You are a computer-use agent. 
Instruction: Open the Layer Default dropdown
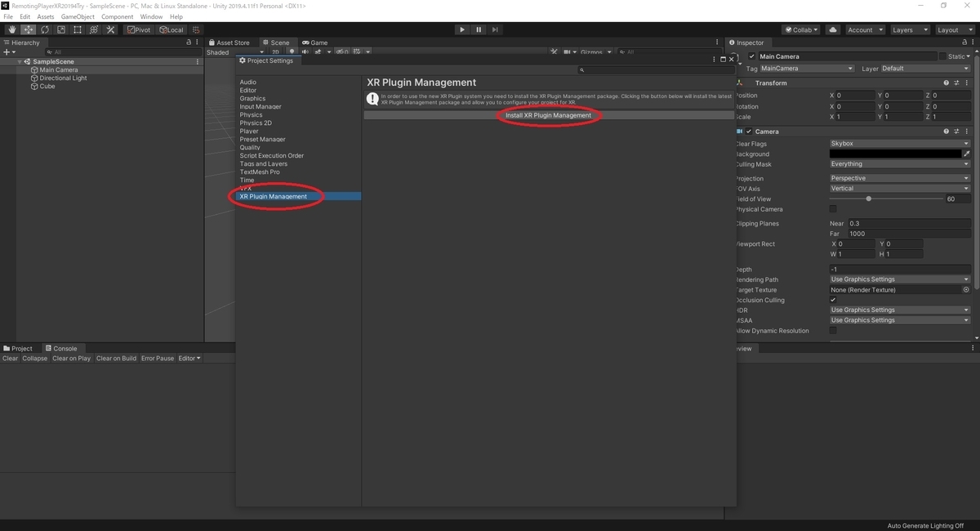(927, 69)
